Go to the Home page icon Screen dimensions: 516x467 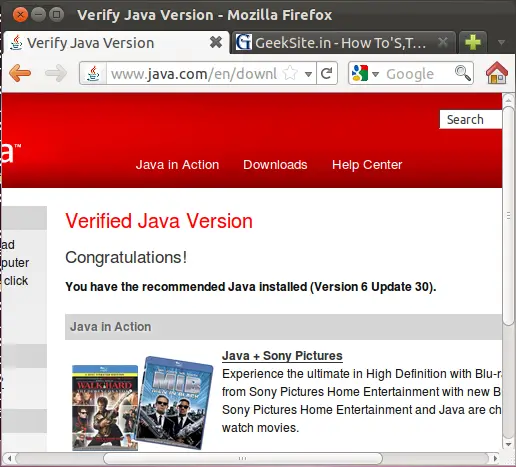(497, 73)
